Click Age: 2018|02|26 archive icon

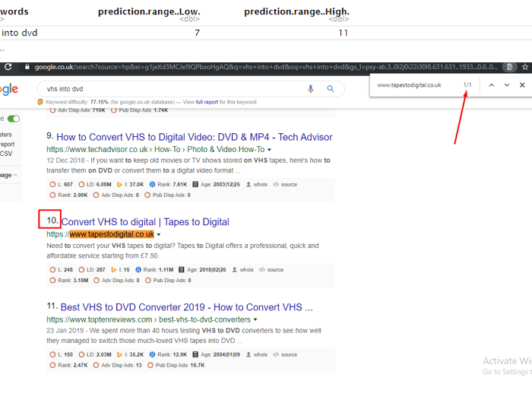coord(181,270)
